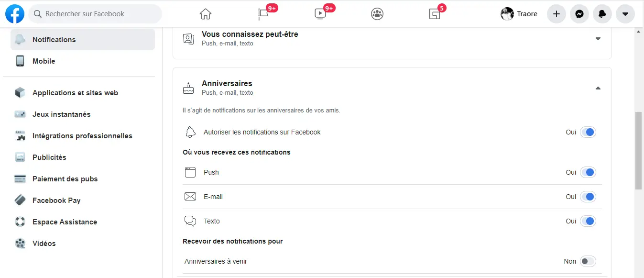This screenshot has height=278, width=644.
Task: Click the search magnifier icon
Action: coord(37,14)
